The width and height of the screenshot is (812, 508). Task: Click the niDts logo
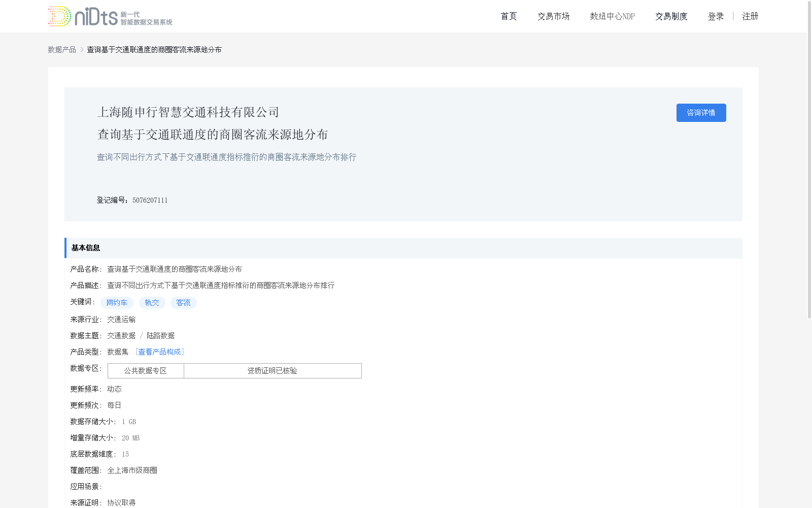[110, 16]
